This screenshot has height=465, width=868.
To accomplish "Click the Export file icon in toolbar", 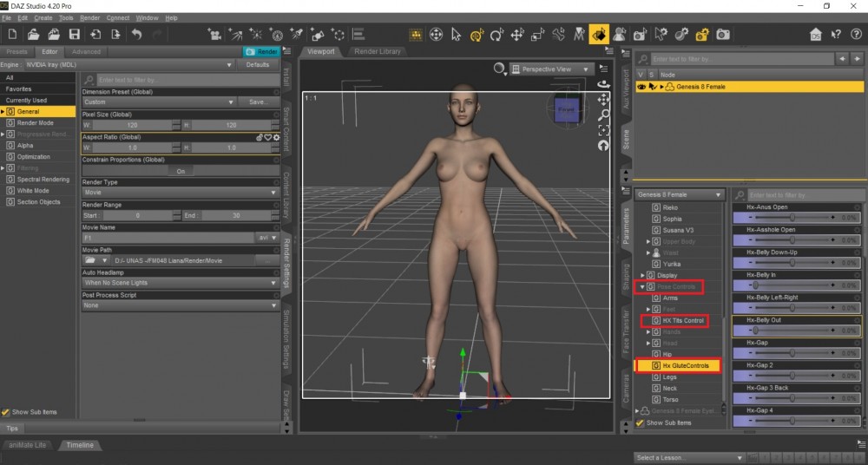I will (x=115, y=35).
